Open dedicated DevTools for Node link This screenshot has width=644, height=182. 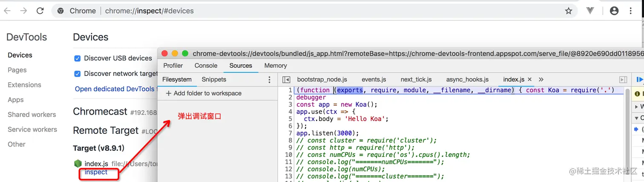coord(116,89)
